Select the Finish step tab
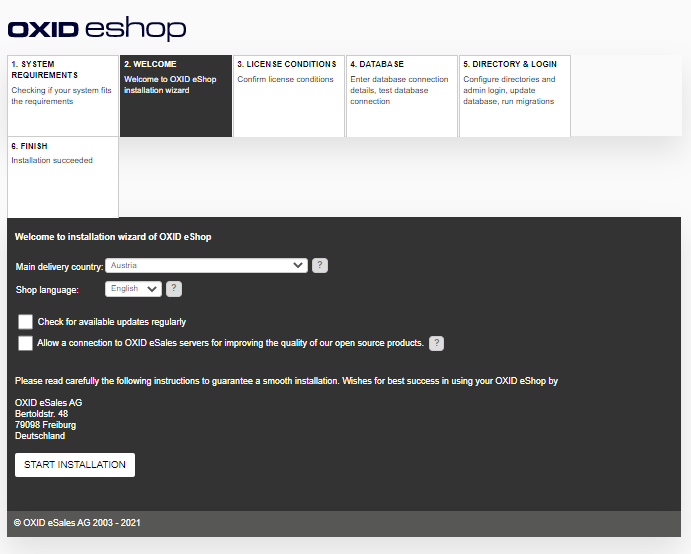This screenshot has width=691, height=554. click(x=62, y=177)
